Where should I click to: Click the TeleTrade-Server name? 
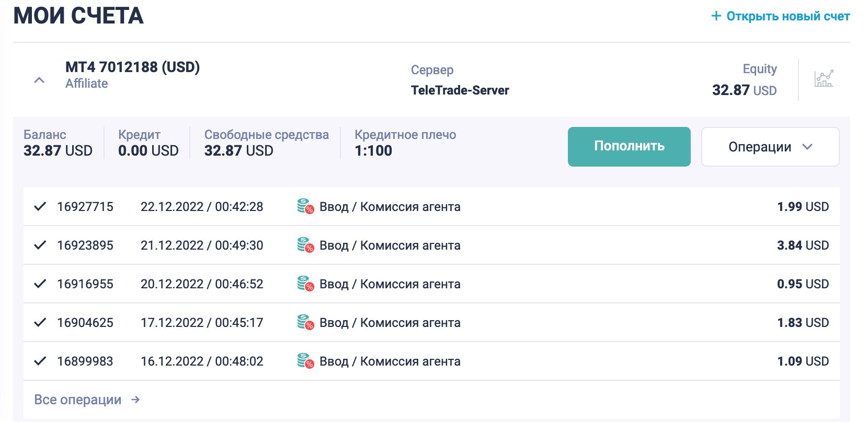pyautogui.click(x=460, y=90)
